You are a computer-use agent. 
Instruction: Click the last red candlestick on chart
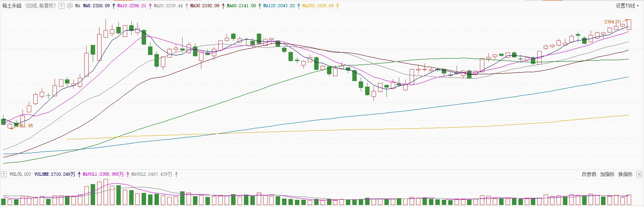pyautogui.click(x=629, y=24)
